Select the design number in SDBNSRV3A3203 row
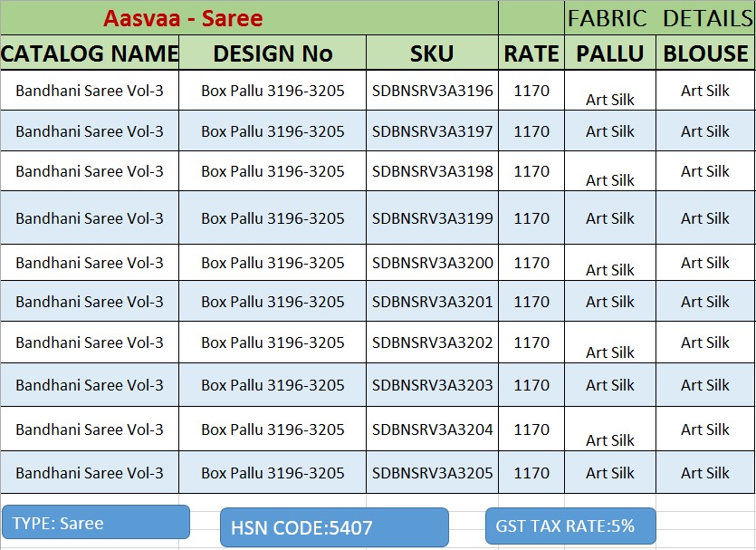 (273, 385)
